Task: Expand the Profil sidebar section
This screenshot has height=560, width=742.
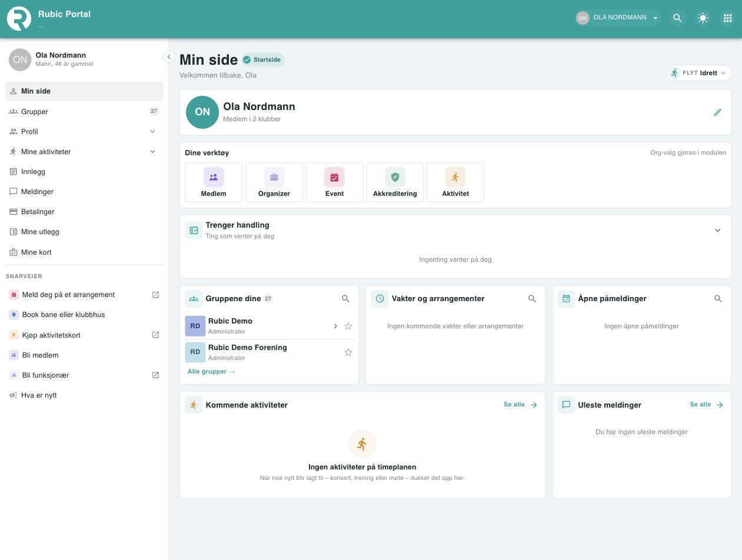Action: 84,131
